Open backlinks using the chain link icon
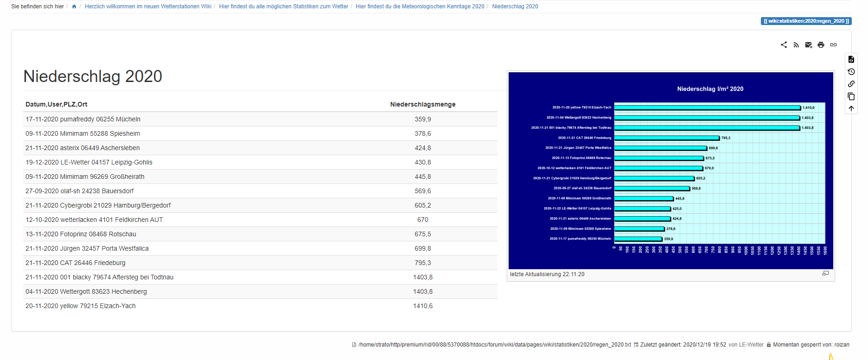This screenshot has height=360, width=868. [x=851, y=84]
